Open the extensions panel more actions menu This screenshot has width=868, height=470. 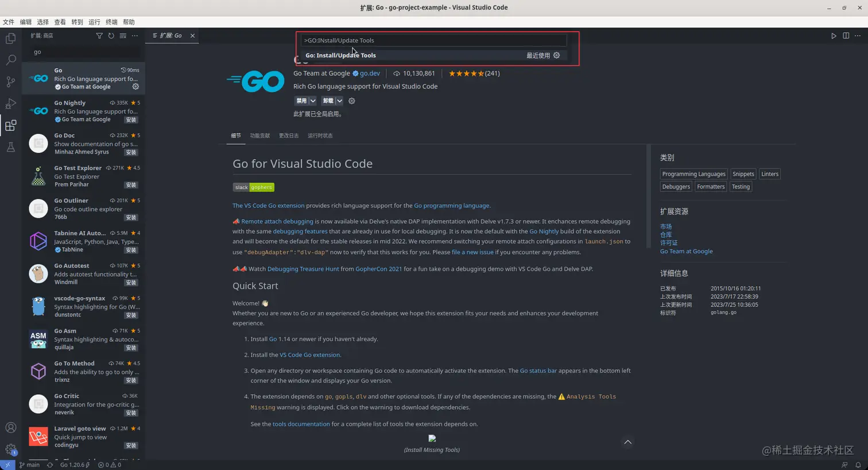point(134,36)
